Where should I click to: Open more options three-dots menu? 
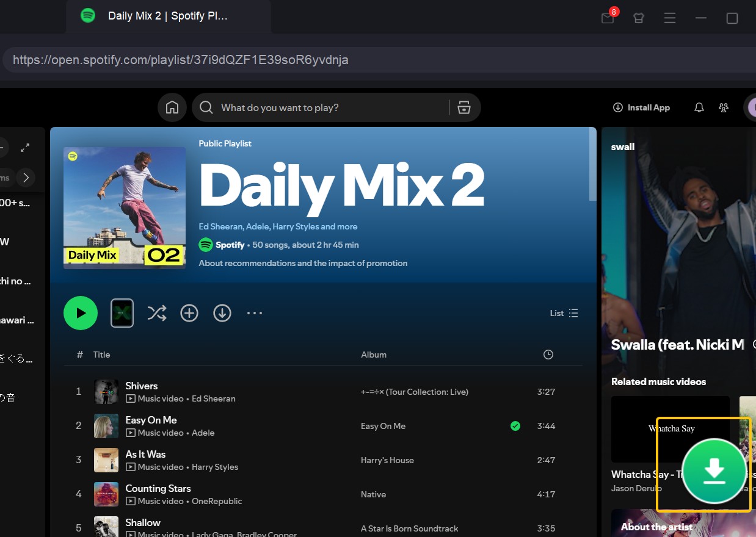tap(254, 313)
